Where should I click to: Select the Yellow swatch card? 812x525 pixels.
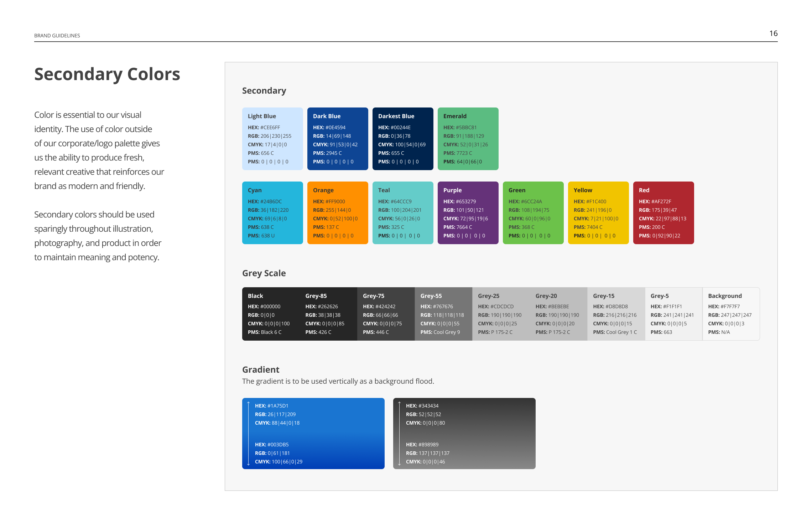(598, 213)
